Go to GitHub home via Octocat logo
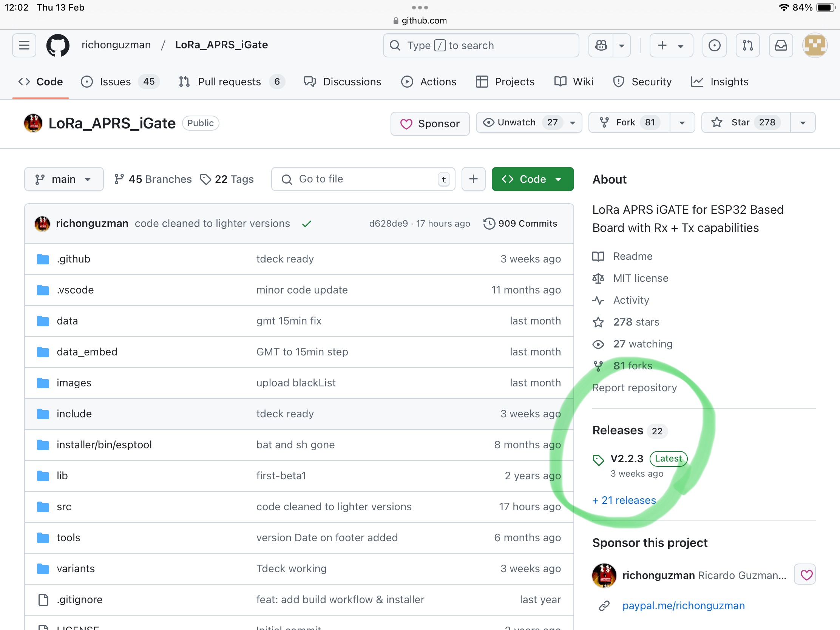Viewport: 840px width, 630px height. 58,45
